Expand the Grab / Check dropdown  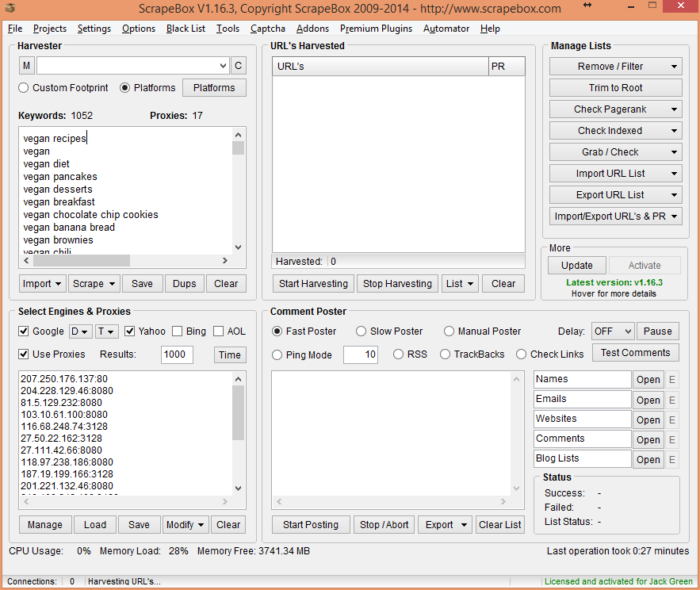674,152
